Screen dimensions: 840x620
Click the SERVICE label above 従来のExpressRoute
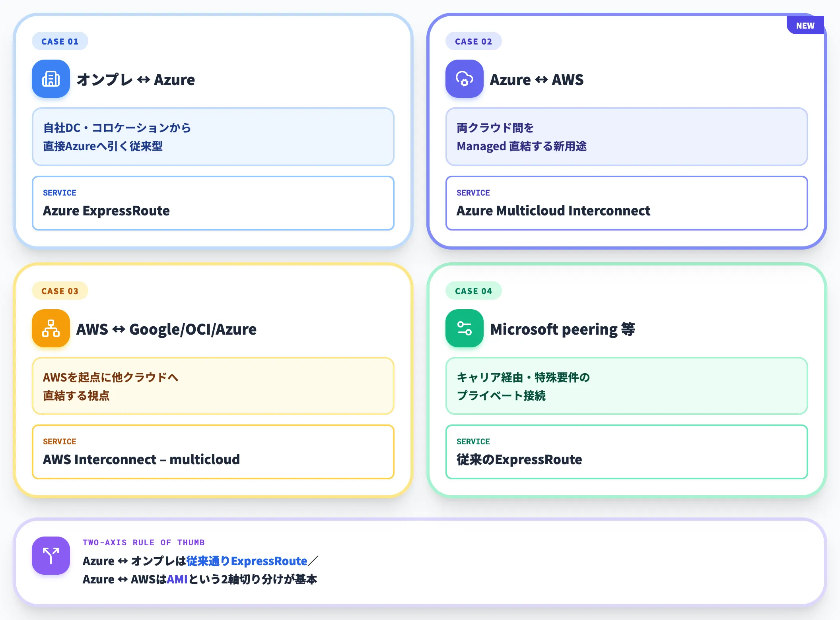[473, 442]
